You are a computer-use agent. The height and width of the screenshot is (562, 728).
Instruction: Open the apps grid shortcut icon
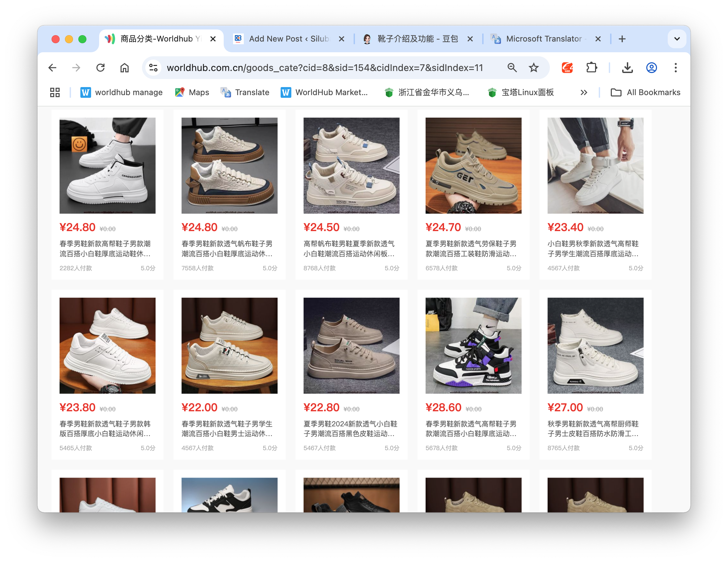pyautogui.click(x=55, y=92)
